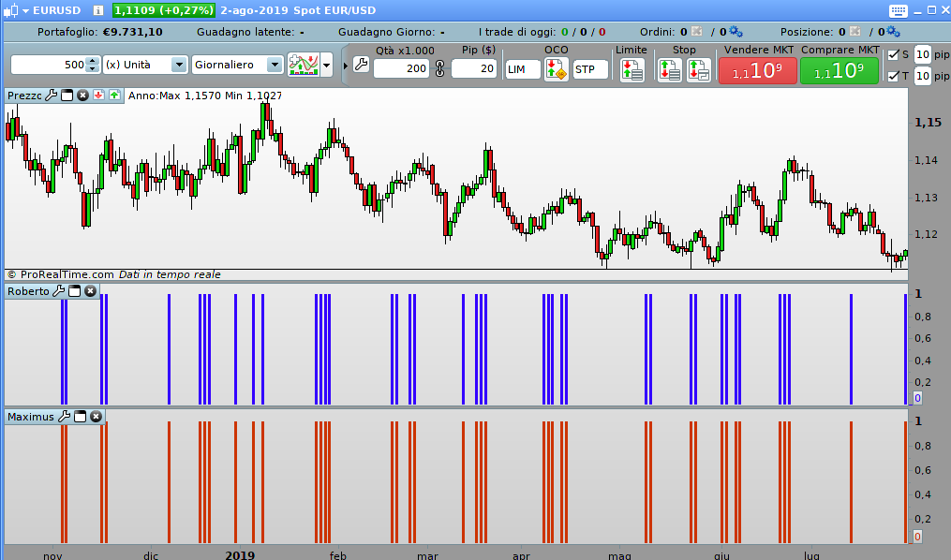Click the 1,1109 (+0,27%) price label
This screenshot has width=951, height=560.
tap(164, 10)
